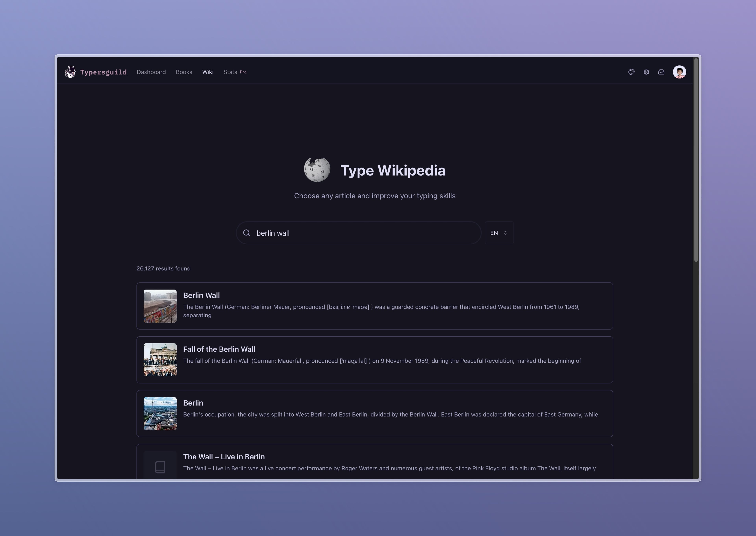Click the magnifying glass search icon
Screen dimensions: 756x536
click(x=247, y=233)
